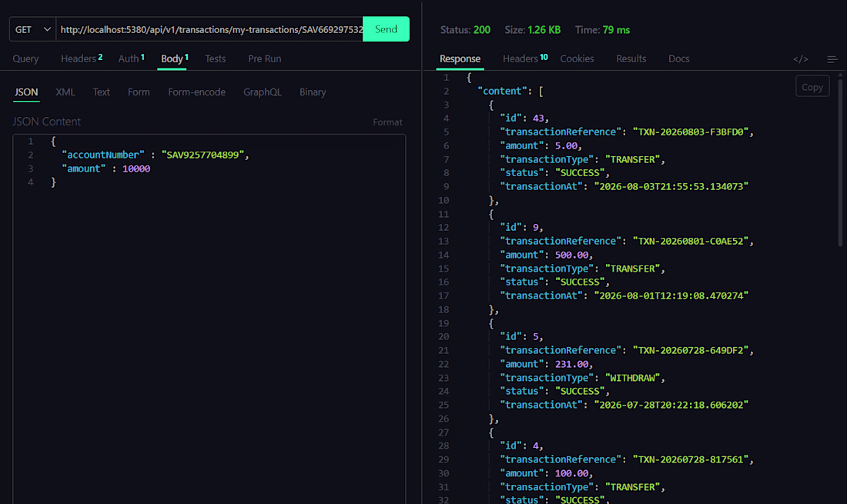
Task: Click the amount 5.00 value
Action: pos(566,145)
